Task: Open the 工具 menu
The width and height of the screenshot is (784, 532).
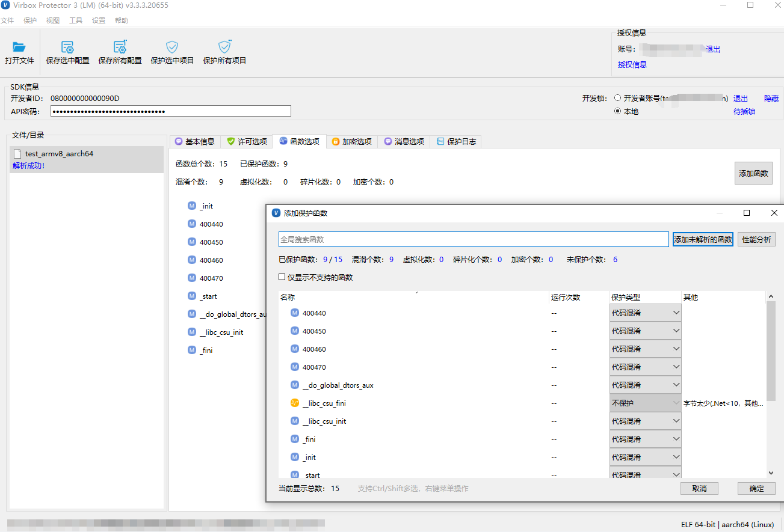Action: (76, 20)
